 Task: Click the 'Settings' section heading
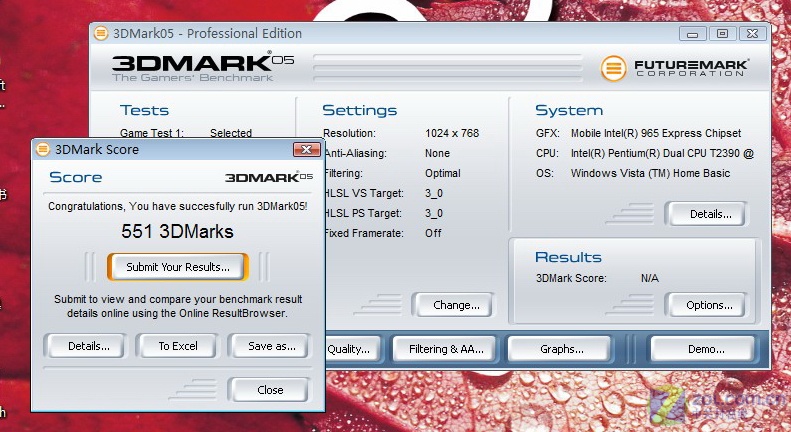point(359,110)
